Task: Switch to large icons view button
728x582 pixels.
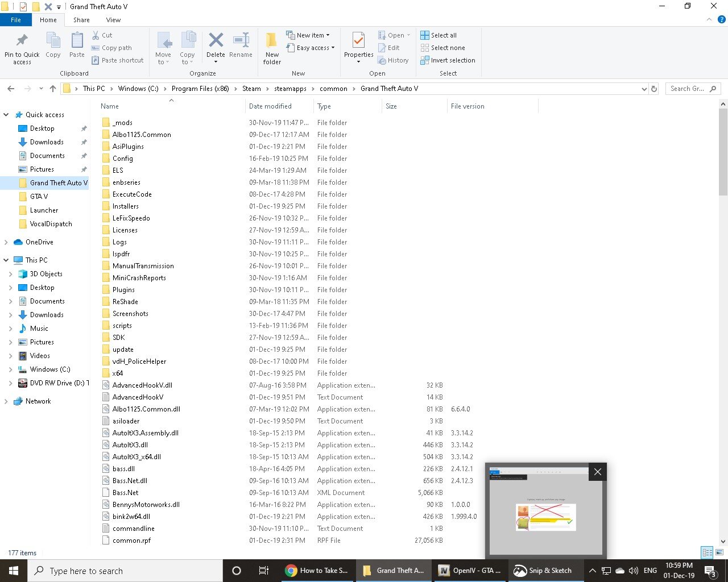Action: 719,552
